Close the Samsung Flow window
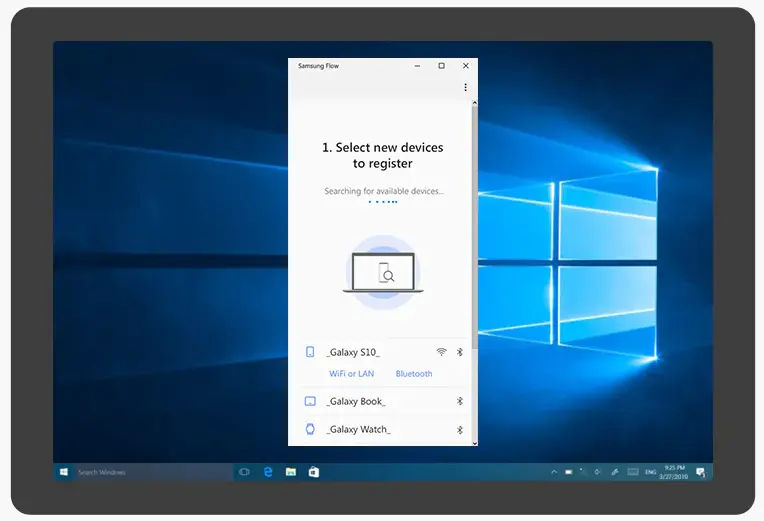Screen dimensions: 764x521 (x=466, y=66)
